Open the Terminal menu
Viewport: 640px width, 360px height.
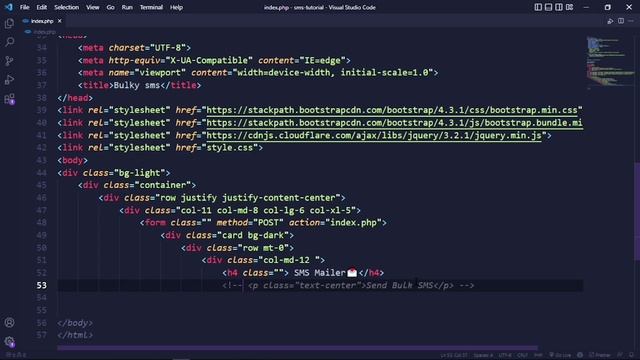tap(151, 7)
